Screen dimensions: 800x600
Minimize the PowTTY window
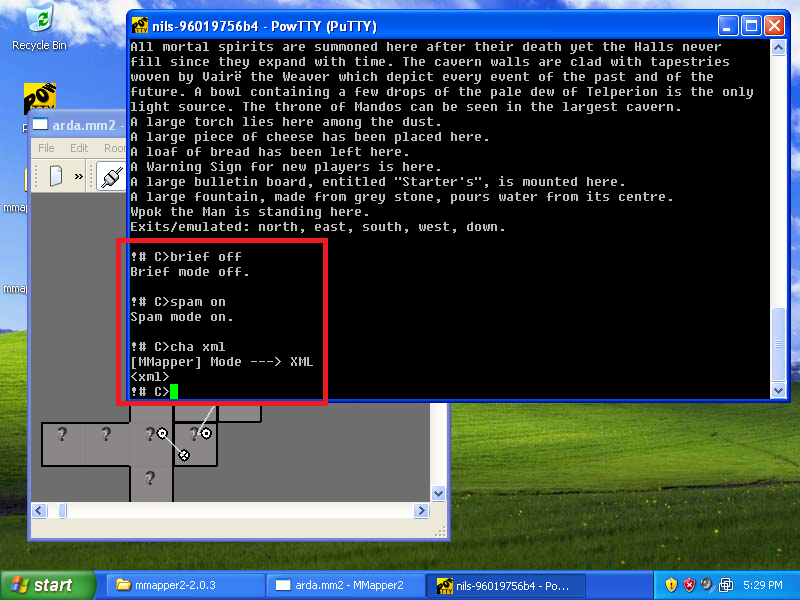[x=728, y=26]
